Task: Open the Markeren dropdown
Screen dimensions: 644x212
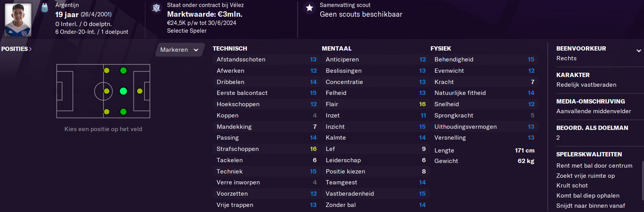Action: [180, 50]
